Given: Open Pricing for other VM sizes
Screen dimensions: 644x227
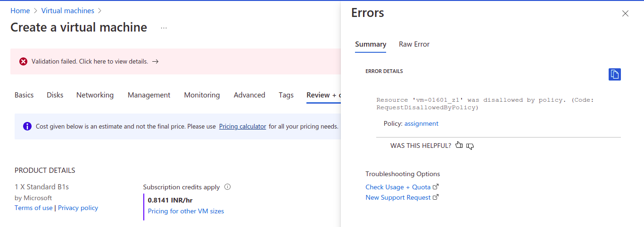Looking at the screenshot, I should point(186,211).
